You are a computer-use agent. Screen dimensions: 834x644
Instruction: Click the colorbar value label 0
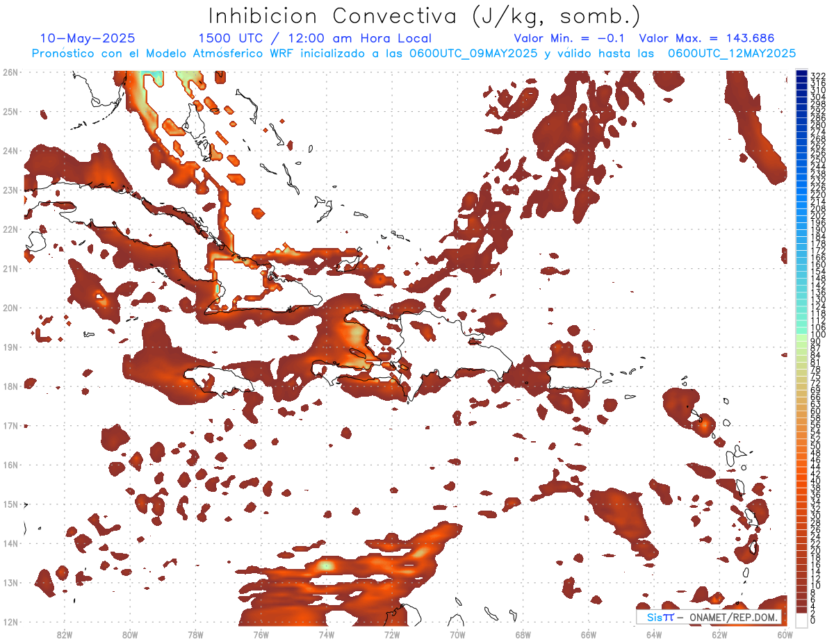(813, 620)
